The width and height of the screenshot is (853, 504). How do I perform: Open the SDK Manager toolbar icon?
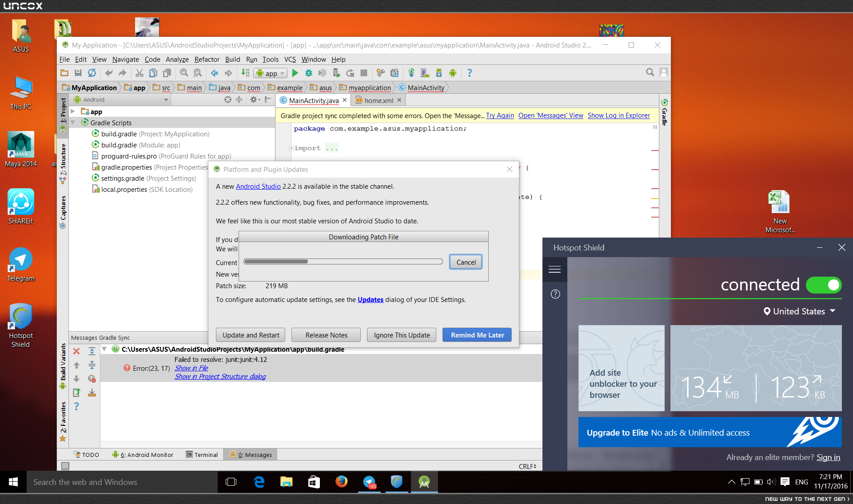pos(439,73)
